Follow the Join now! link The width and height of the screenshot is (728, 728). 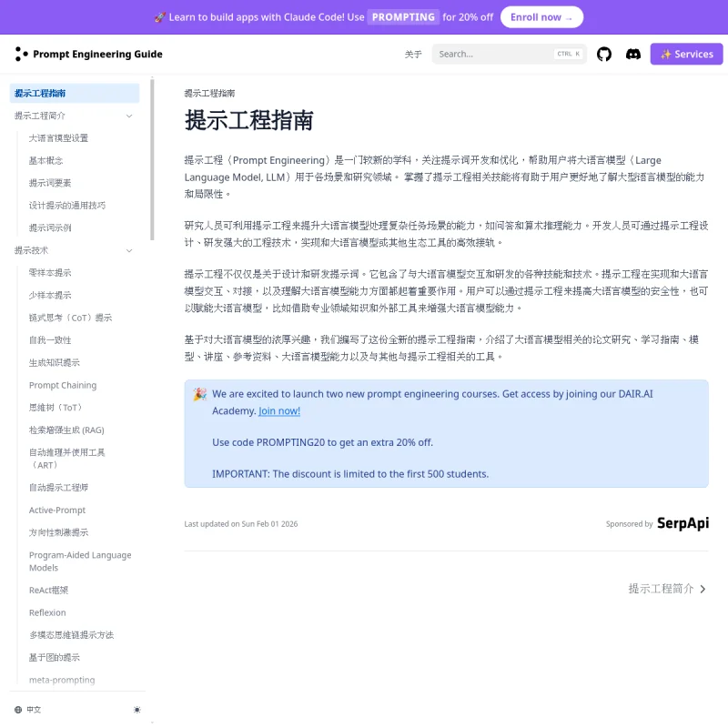pos(279,411)
